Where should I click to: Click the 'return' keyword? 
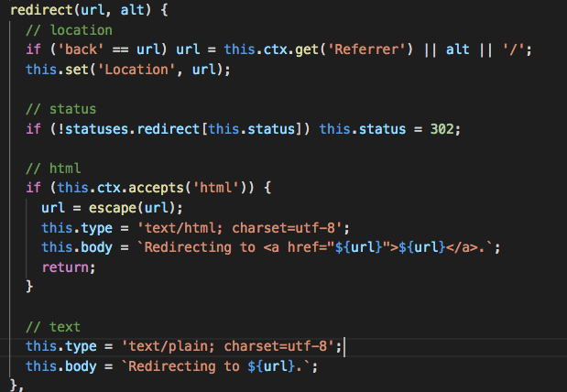[65, 267]
